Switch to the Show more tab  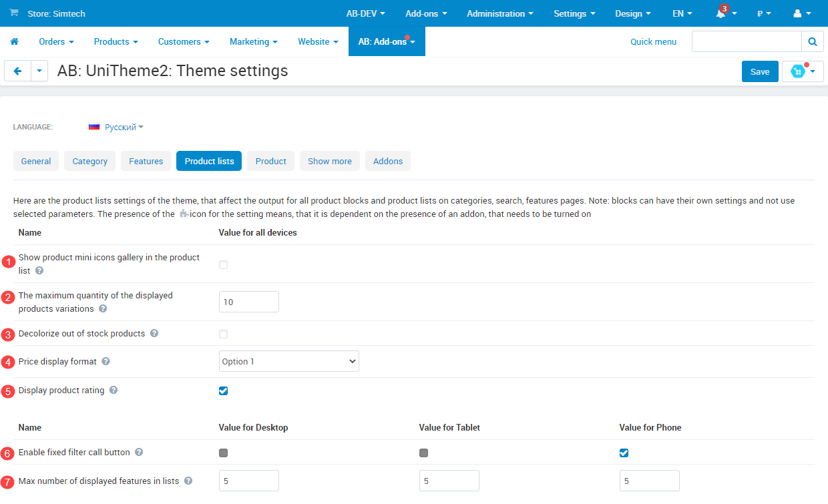[330, 161]
